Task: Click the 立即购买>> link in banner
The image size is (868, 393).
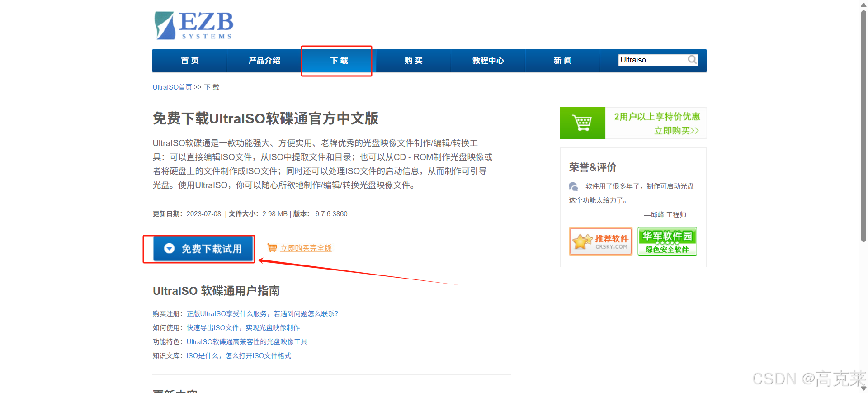Action: click(x=677, y=131)
